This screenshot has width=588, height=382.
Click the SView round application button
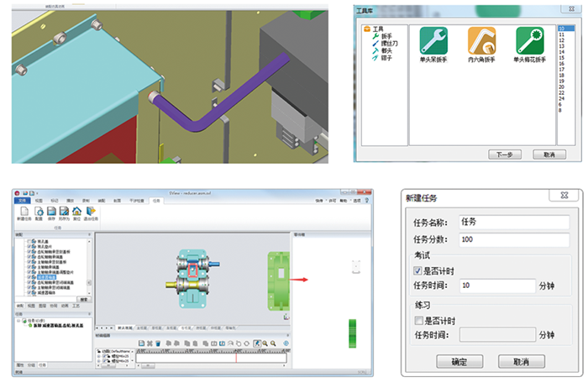(17, 193)
